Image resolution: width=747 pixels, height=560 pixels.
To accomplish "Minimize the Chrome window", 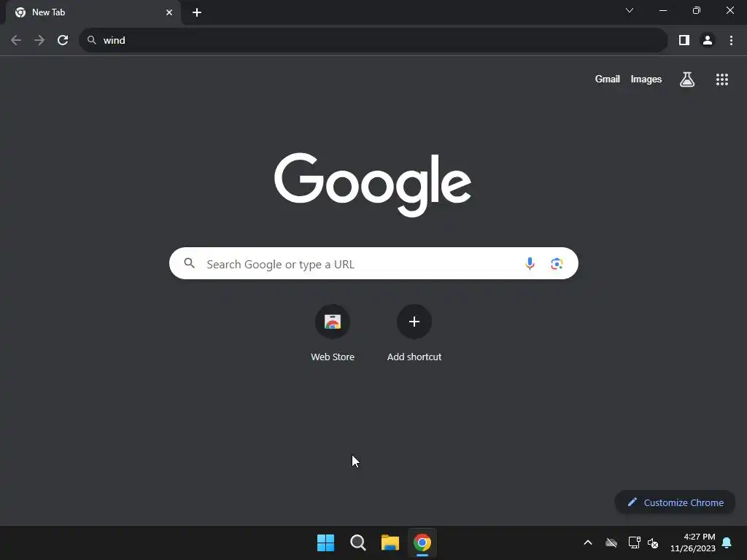I will (x=662, y=10).
